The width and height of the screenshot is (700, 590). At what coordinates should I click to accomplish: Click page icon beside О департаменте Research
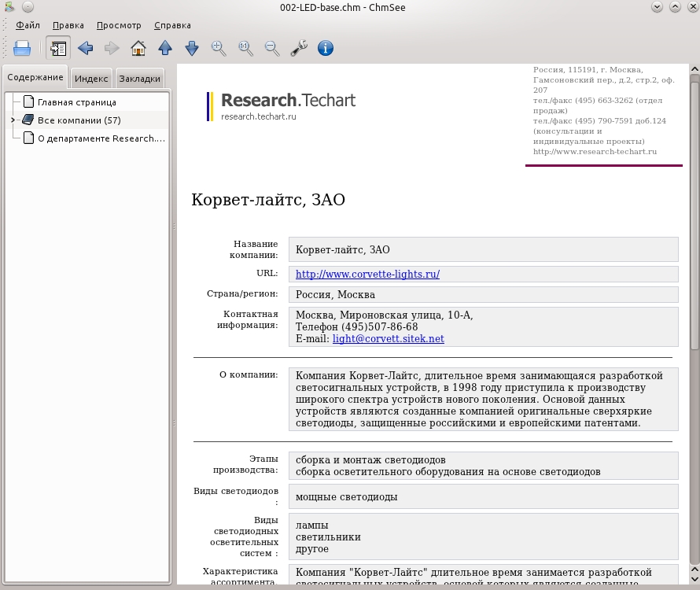point(28,138)
